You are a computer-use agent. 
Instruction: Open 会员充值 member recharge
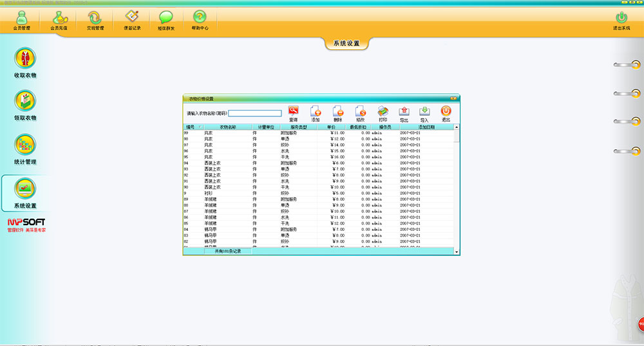coord(59,20)
